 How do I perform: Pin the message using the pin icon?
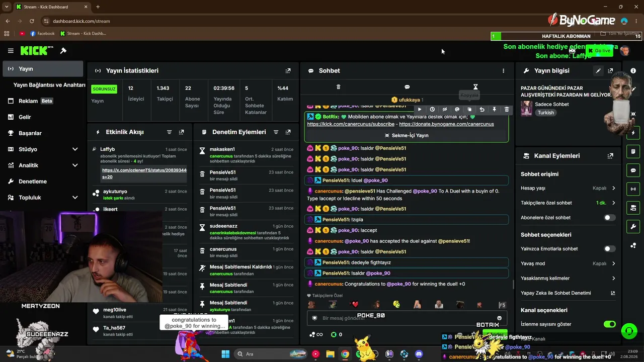[494, 110]
